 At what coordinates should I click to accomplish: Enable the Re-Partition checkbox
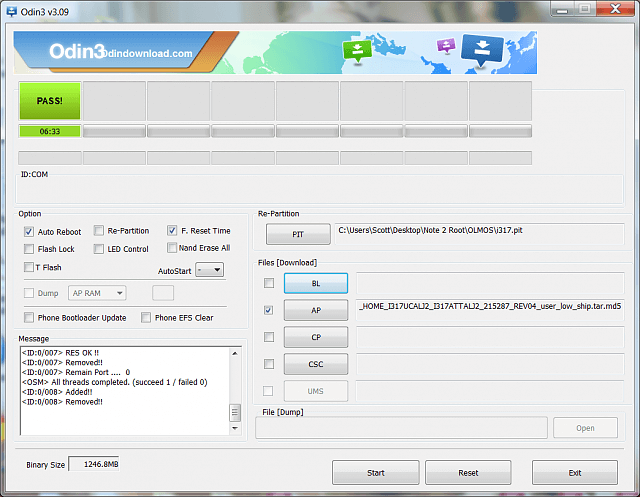(x=99, y=231)
